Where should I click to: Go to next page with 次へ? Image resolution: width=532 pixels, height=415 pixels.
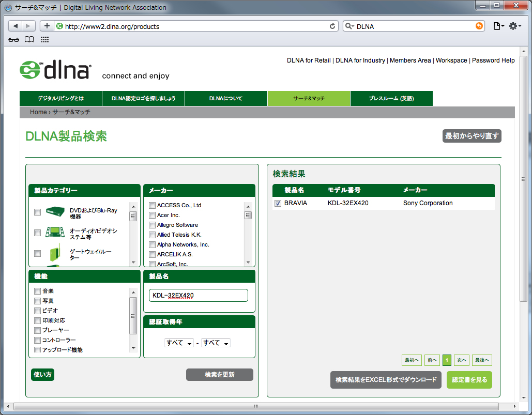(462, 360)
